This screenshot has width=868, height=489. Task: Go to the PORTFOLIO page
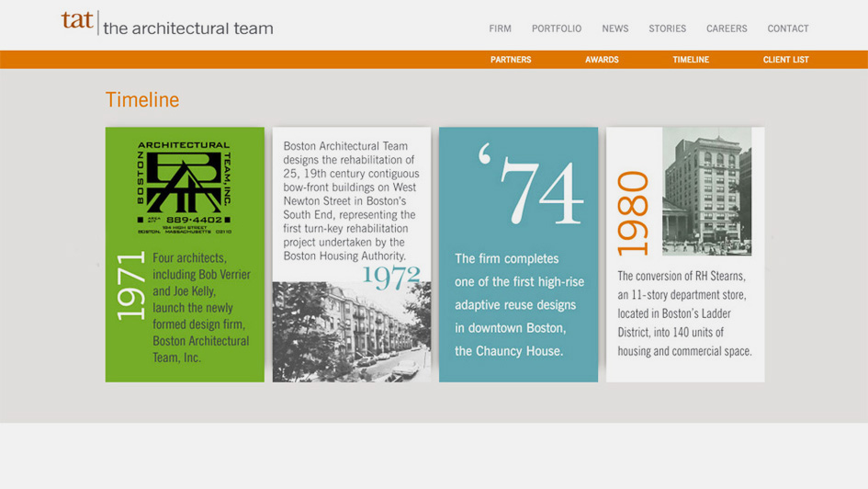tap(557, 28)
